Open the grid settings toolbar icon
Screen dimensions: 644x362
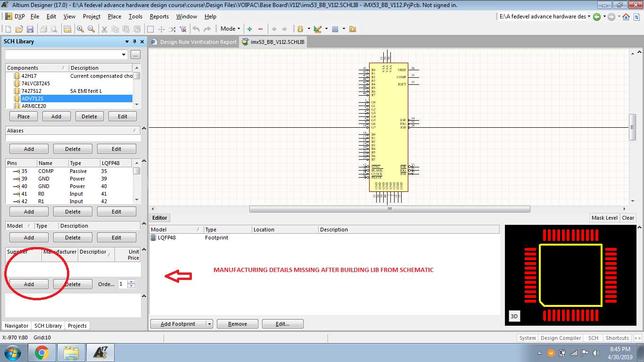(335, 29)
